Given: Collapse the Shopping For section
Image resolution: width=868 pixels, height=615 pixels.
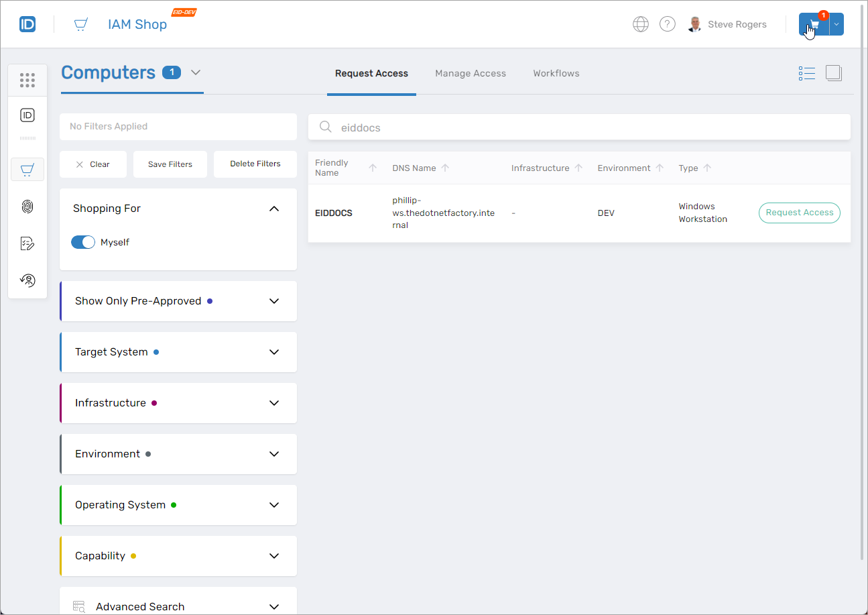Looking at the screenshot, I should pos(273,209).
